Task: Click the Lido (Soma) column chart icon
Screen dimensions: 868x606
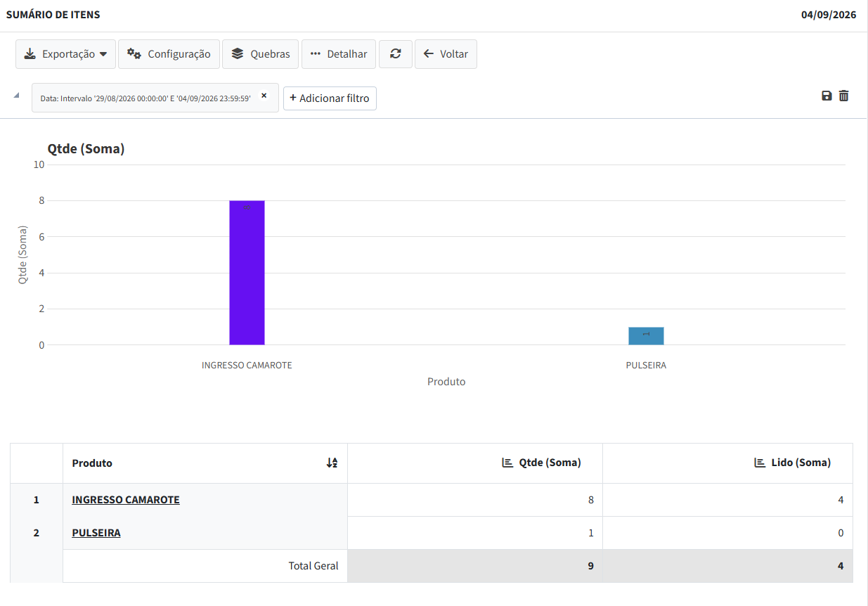Action: pyautogui.click(x=759, y=463)
